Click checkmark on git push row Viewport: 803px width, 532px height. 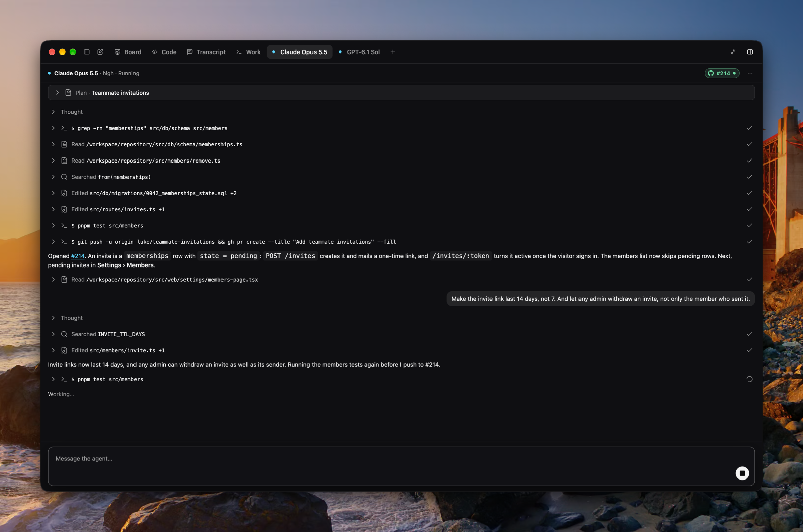click(749, 242)
